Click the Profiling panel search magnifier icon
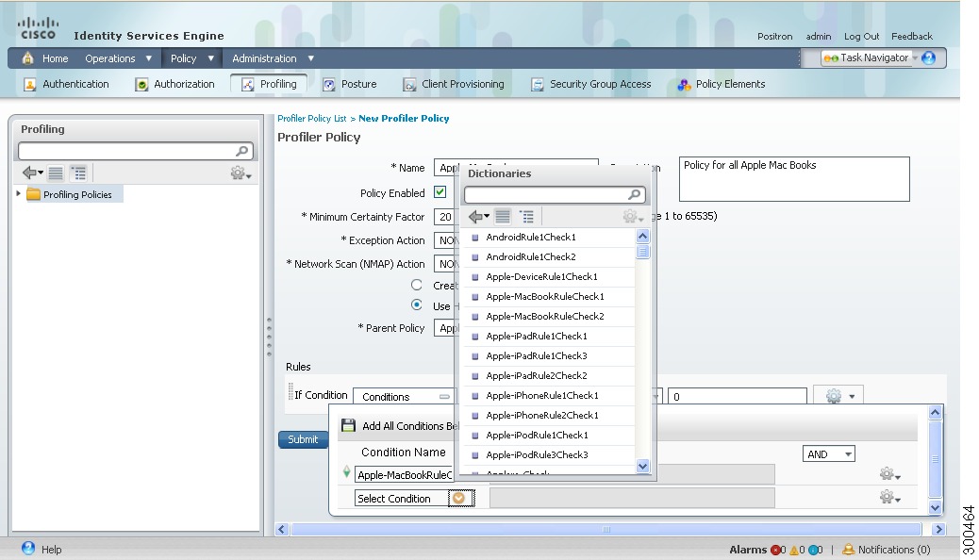This screenshot has height=560, width=979. 242,151
